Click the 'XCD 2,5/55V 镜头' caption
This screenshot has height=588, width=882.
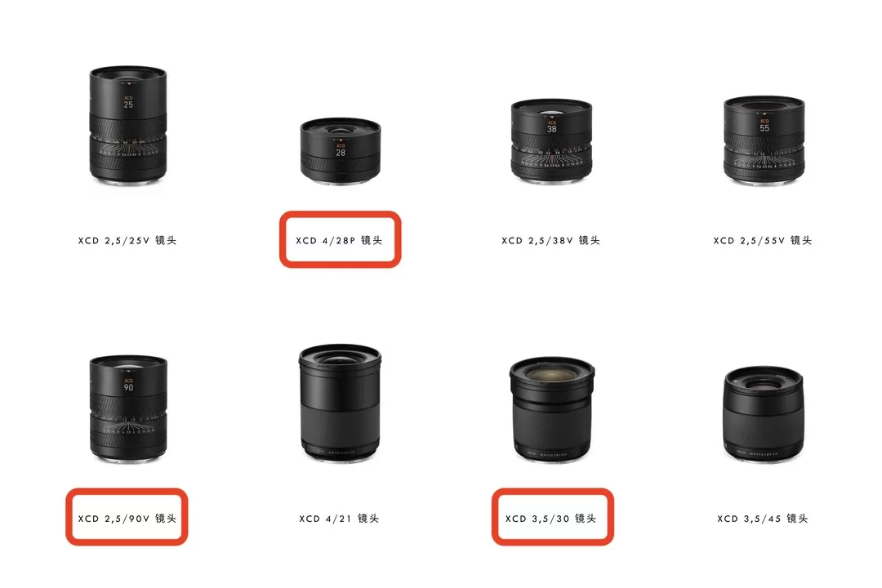763,240
